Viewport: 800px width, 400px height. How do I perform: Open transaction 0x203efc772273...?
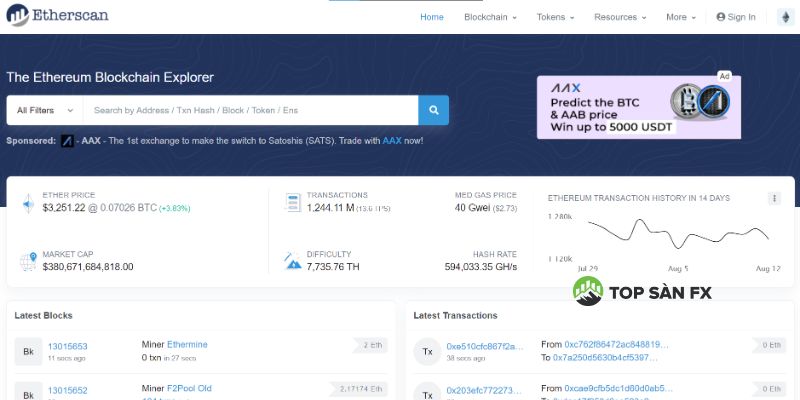[x=482, y=390]
